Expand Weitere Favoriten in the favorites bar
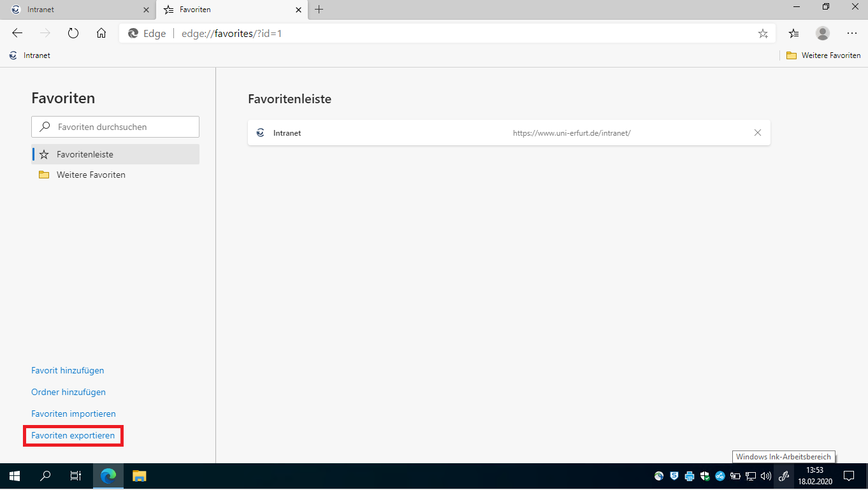The height and width of the screenshot is (490, 868). (823, 55)
